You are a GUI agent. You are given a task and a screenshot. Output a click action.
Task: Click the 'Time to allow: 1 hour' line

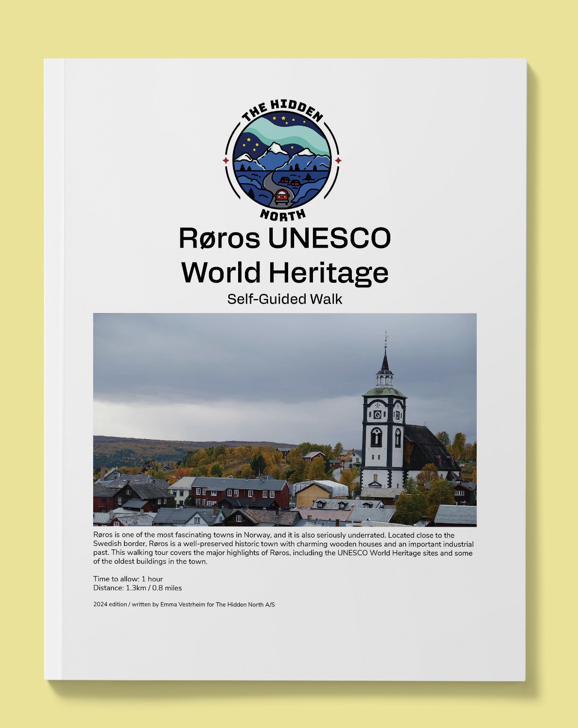(x=128, y=579)
